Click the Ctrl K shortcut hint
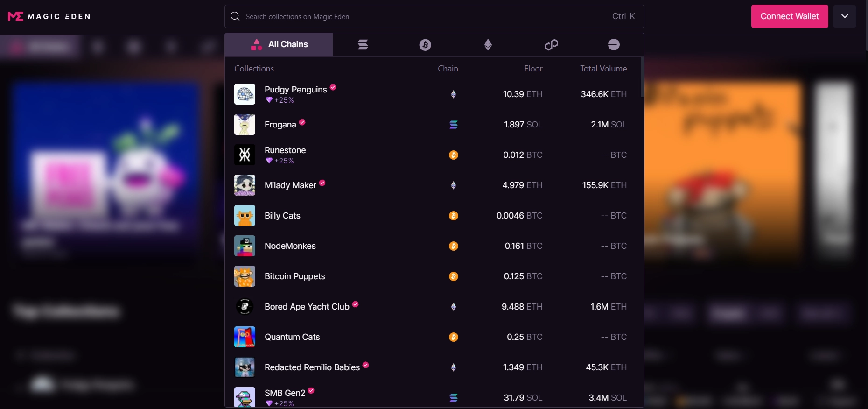The image size is (868, 409). (x=623, y=16)
